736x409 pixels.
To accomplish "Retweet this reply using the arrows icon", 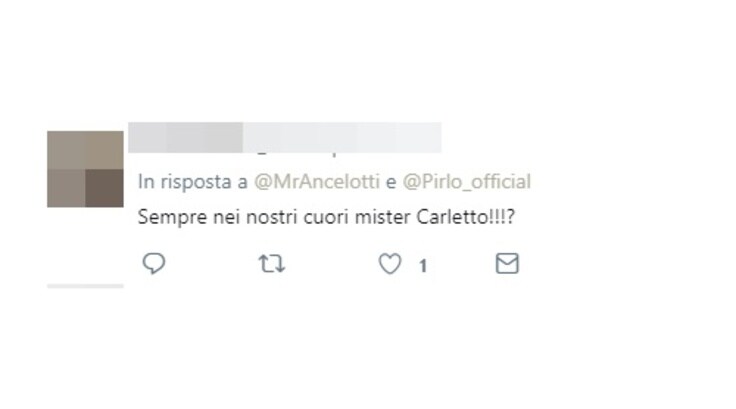I will (272, 263).
